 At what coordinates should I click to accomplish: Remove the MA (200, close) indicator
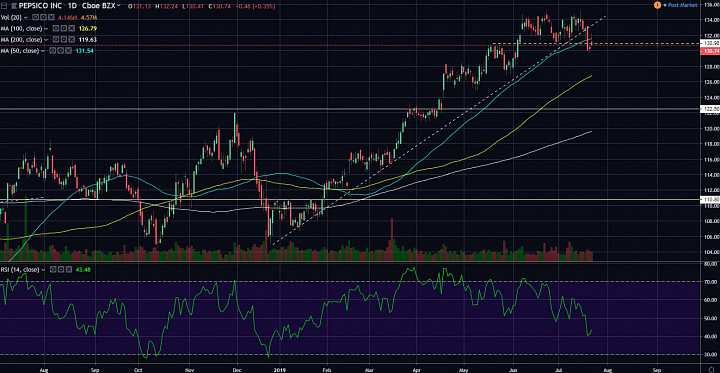tap(71, 40)
